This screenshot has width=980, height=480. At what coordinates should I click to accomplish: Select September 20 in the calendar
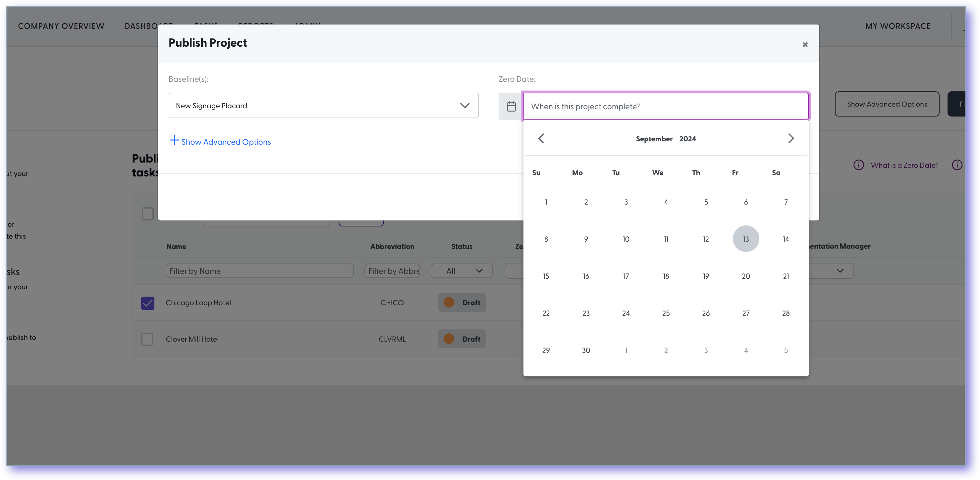tap(746, 276)
